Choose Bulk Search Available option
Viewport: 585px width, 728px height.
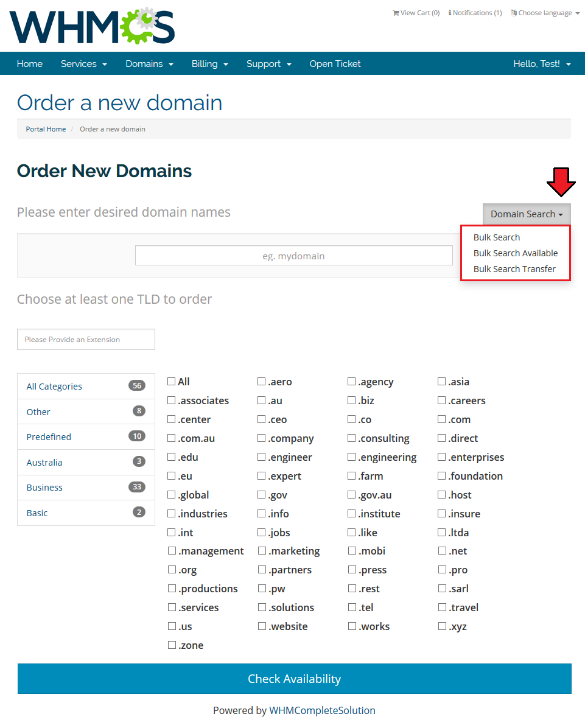516,253
